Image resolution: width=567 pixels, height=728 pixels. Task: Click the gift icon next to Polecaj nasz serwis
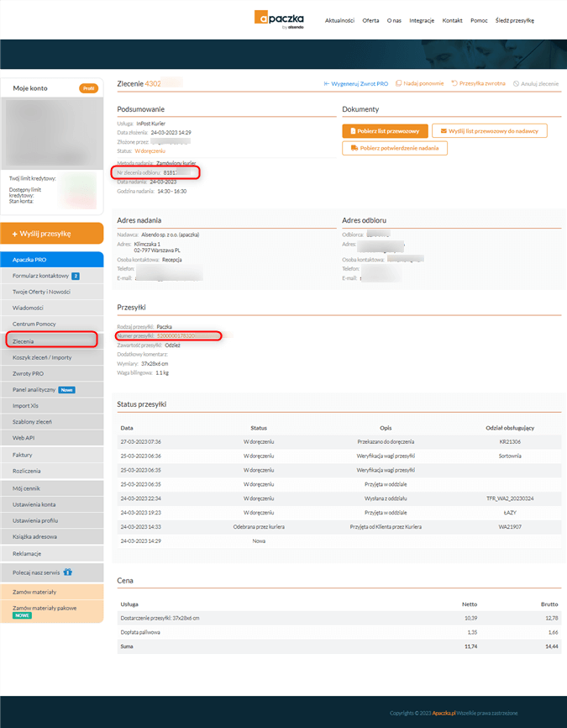pyautogui.click(x=67, y=572)
